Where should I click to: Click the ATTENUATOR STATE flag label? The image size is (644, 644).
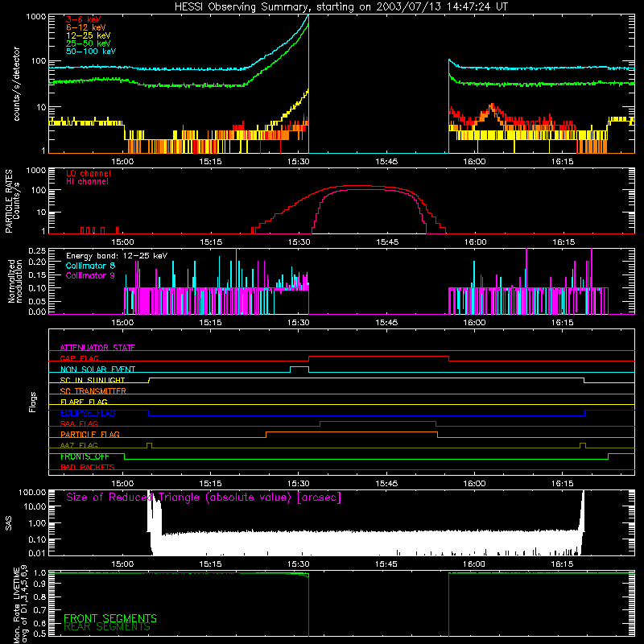[x=97, y=348]
